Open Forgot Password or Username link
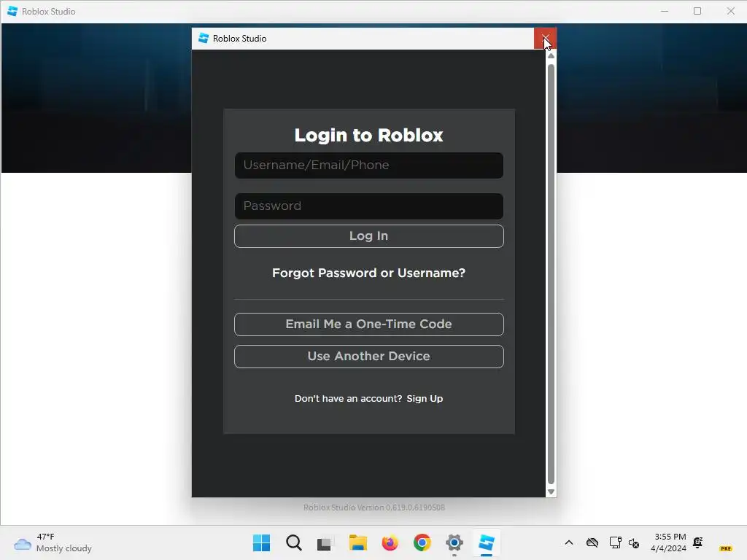 tap(368, 273)
